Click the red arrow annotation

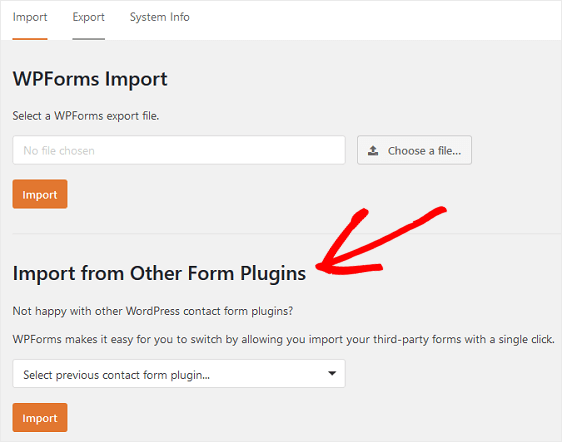(x=380, y=241)
